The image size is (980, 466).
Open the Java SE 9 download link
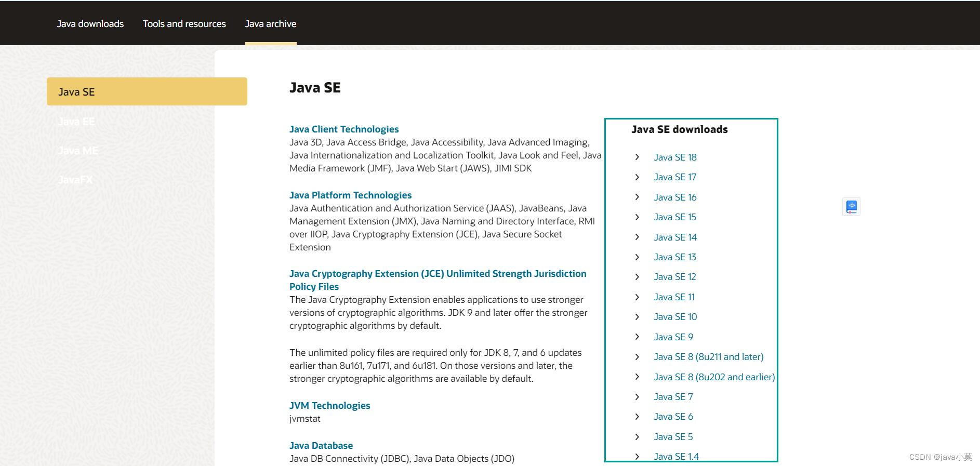pyautogui.click(x=673, y=337)
